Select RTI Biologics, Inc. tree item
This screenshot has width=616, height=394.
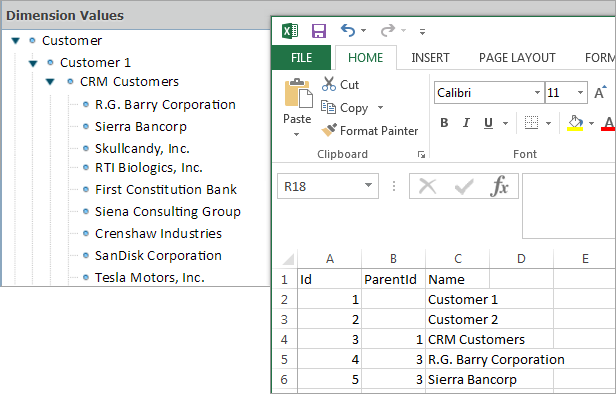click(x=148, y=168)
